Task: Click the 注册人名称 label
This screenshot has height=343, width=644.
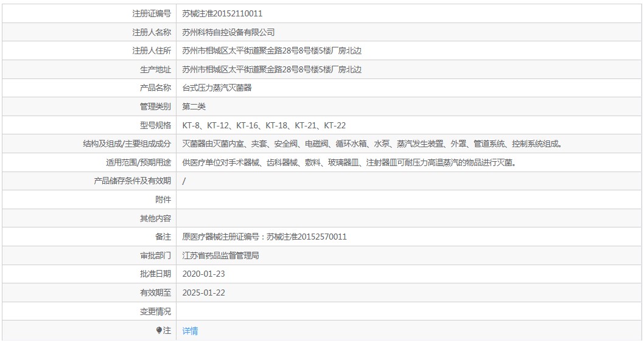Action: [152, 32]
